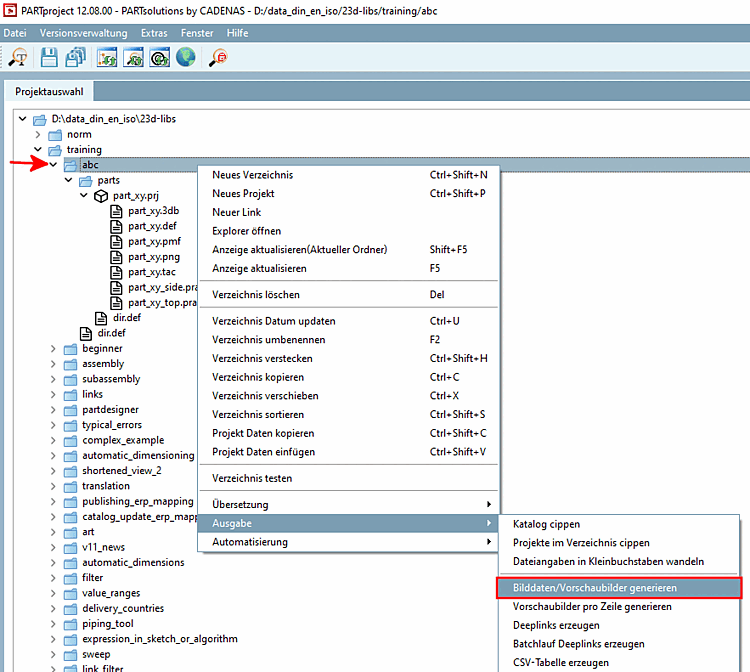Open the Übersetzung submenu
Screen dimensions: 750x672
(x=349, y=505)
